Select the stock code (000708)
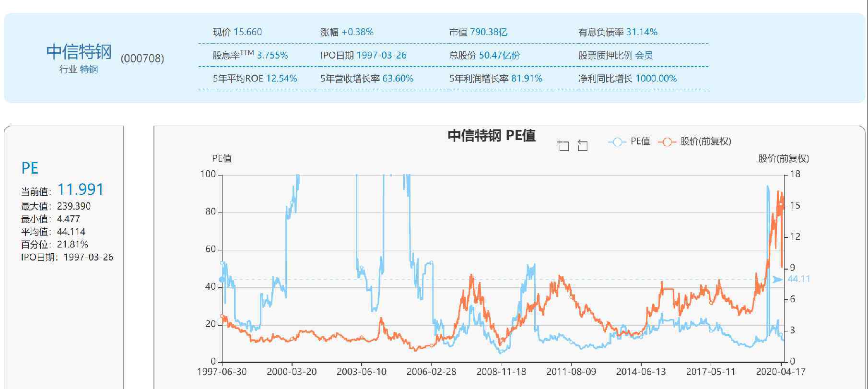This screenshot has width=868, height=389. [x=142, y=59]
